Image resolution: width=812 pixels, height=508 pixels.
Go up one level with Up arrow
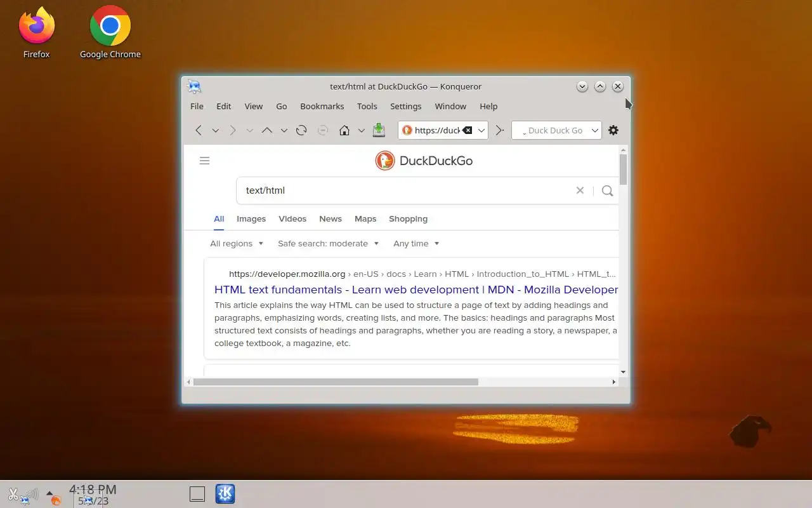pyautogui.click(x=267, y=130)
